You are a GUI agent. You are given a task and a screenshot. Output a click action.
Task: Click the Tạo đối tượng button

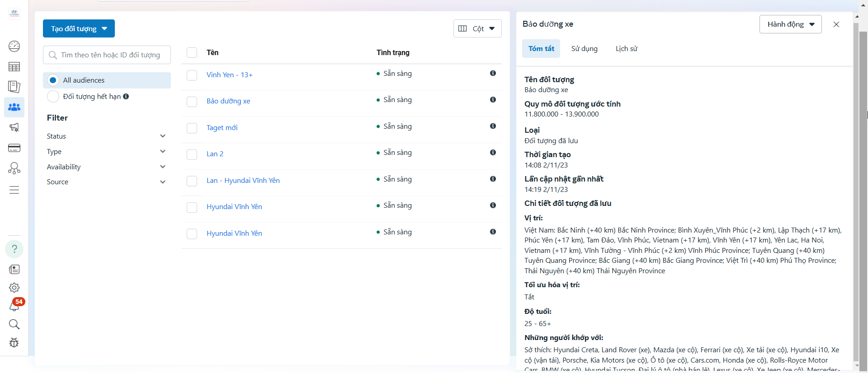coord(79,28)
